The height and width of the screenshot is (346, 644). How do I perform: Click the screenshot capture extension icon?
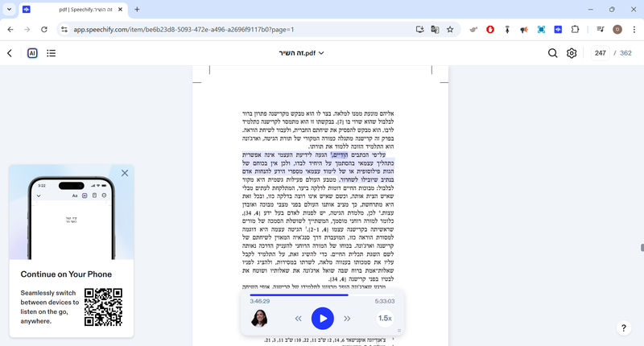(x=541, y=30)
